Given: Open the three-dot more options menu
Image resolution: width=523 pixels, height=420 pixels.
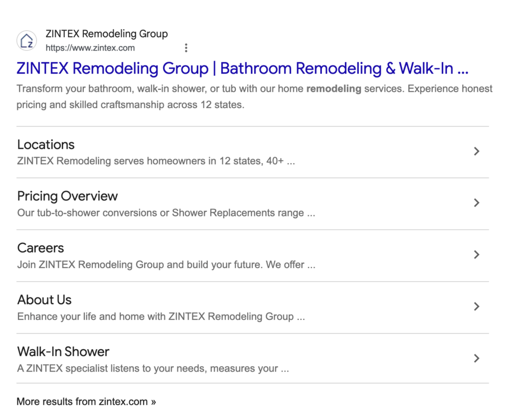Looking at the screenshot, I should click(186, 47).
